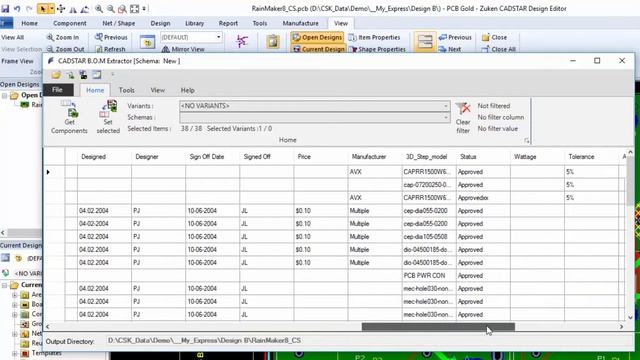Image resolution: width=640 pixels, height=360 pixels.
Task: Choose the move cross-arrows tool
Action: tap(61, 9)
